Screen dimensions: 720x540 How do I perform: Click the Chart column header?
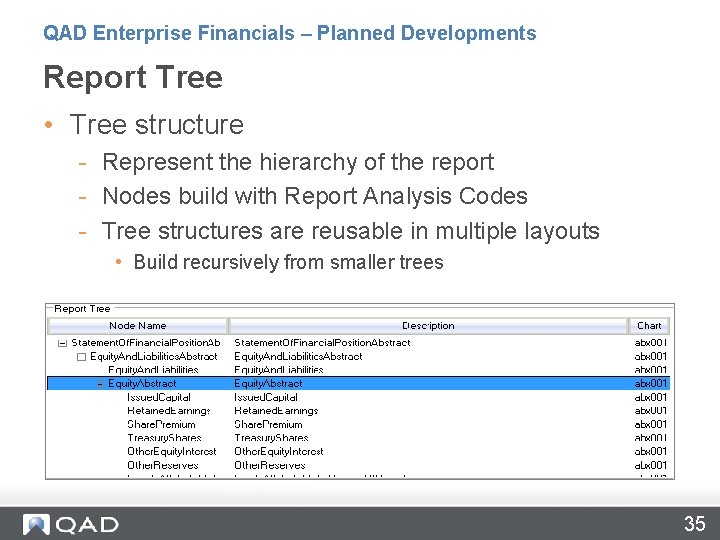(x=649, y=326)
